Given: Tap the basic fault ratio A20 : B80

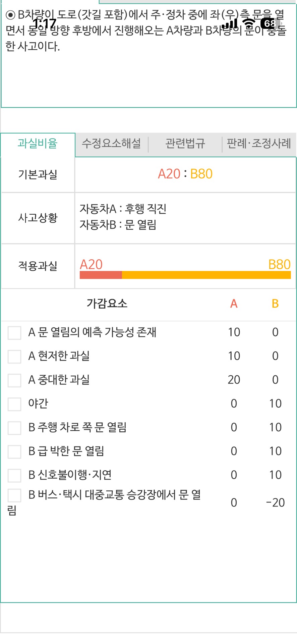Looking at the screenshot, I should tap(185, 174).
